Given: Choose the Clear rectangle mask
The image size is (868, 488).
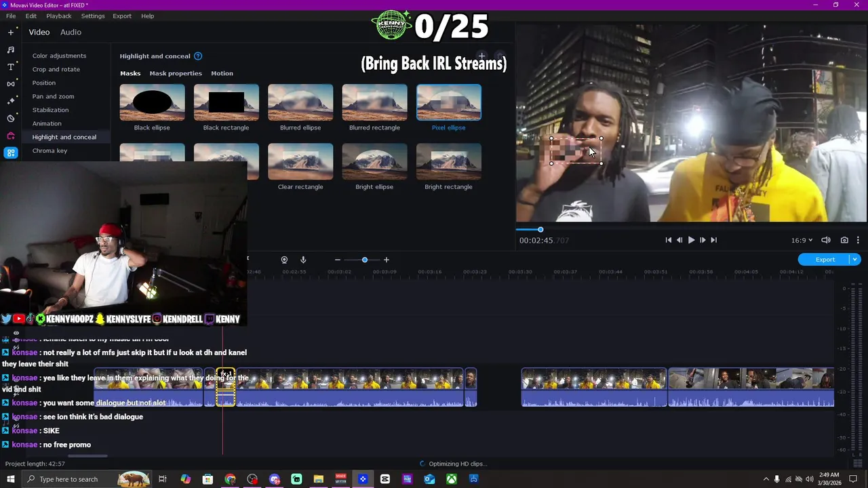Looking at the screenshot, I should [300, 161].
